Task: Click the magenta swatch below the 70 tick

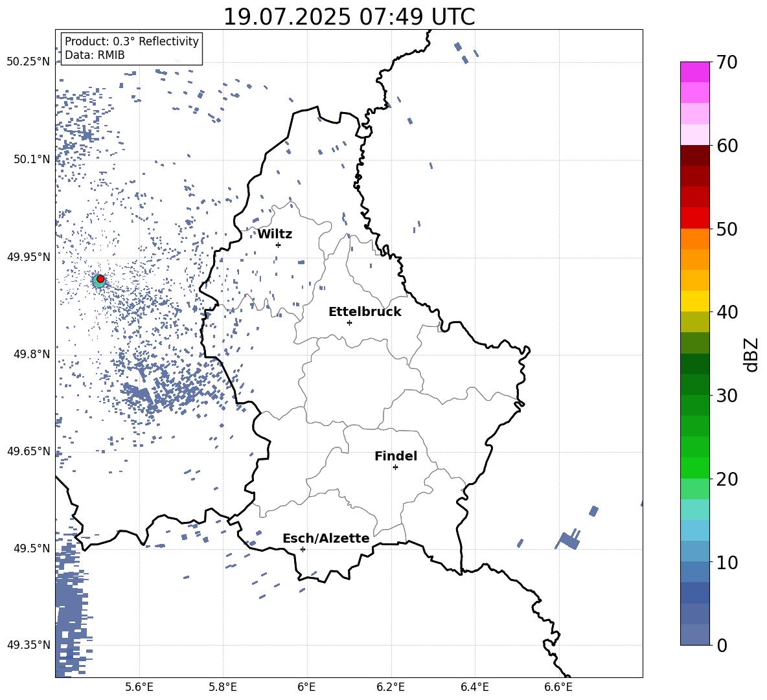Action: [x=694, y=72]
